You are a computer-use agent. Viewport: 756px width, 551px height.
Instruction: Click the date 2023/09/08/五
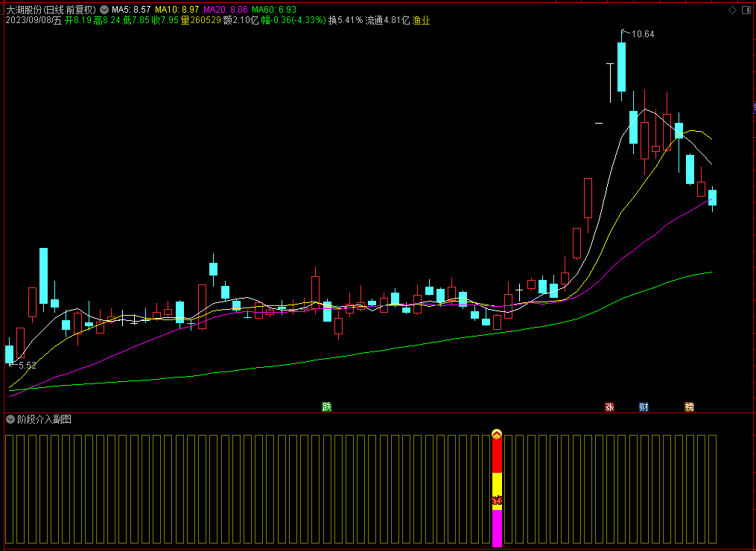(x=34, y=20)
